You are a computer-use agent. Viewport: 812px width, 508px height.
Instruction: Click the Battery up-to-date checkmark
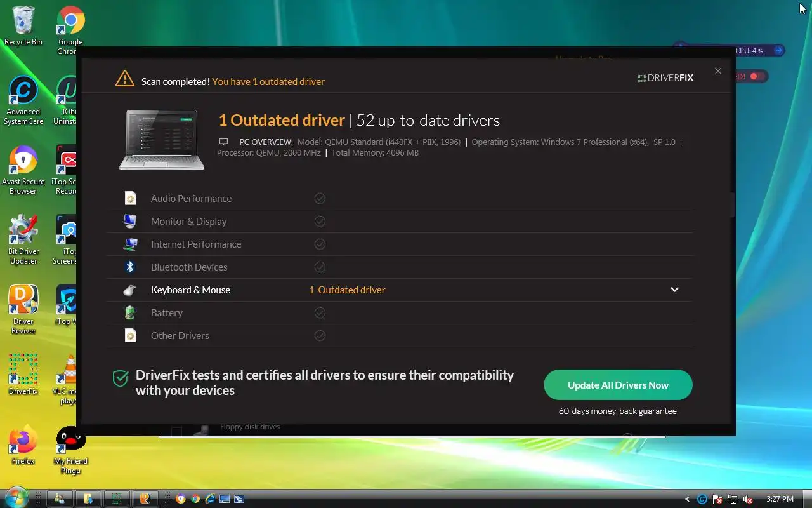point(320,312)
